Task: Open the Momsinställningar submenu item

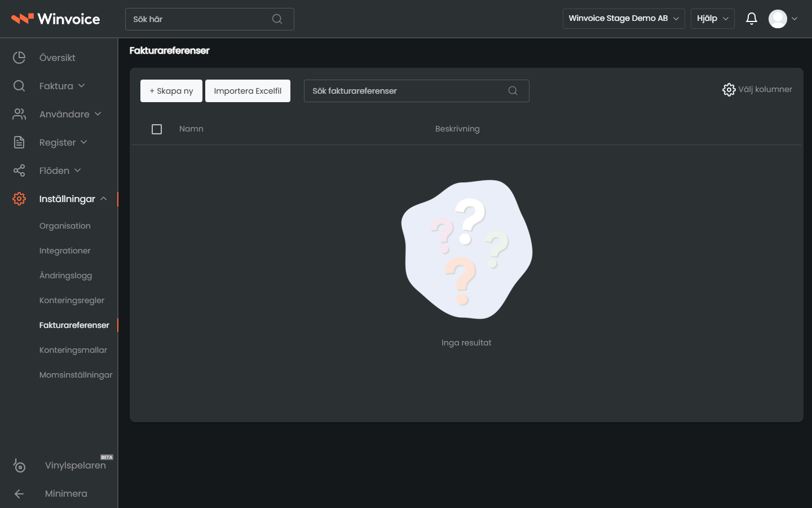Action: coord(76,375)
